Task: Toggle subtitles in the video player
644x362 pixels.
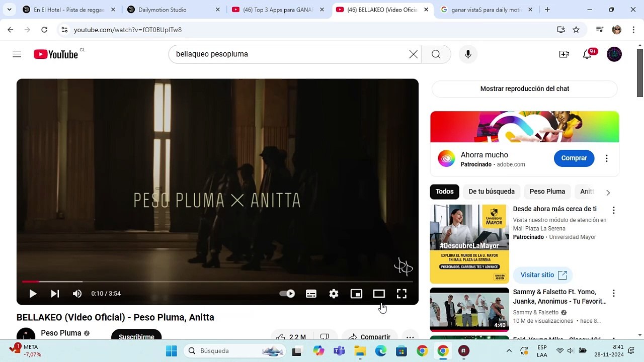Action: (311, 294)
